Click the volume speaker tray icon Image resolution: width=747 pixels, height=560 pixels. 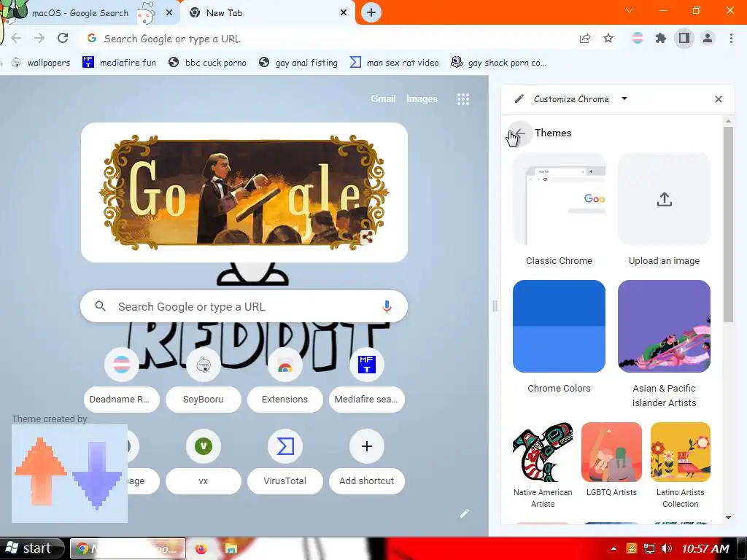pos(667,548)
